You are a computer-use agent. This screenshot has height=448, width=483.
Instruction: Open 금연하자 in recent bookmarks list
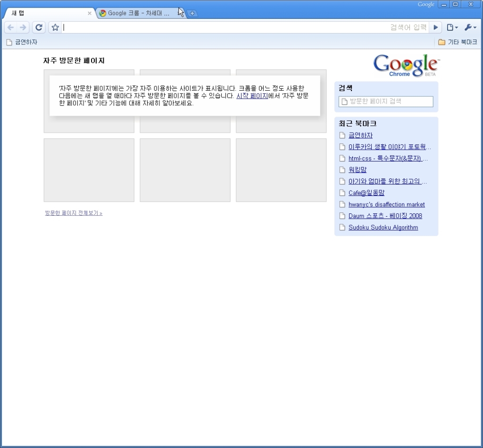pos(360,135)
